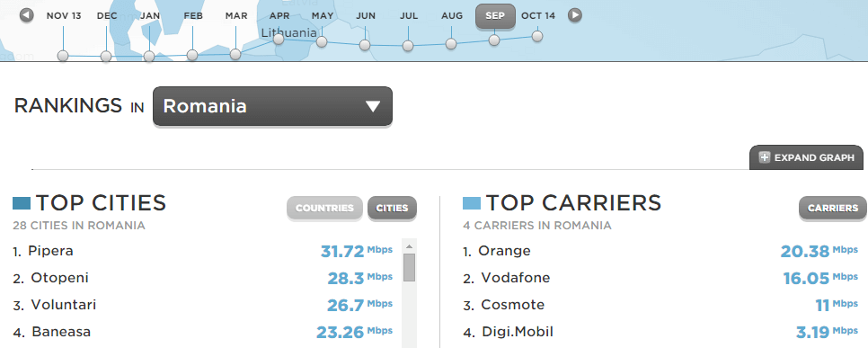Click the 3.19 Mbps speed value
The width and height of the screenshot is (868, 348).
827,333
